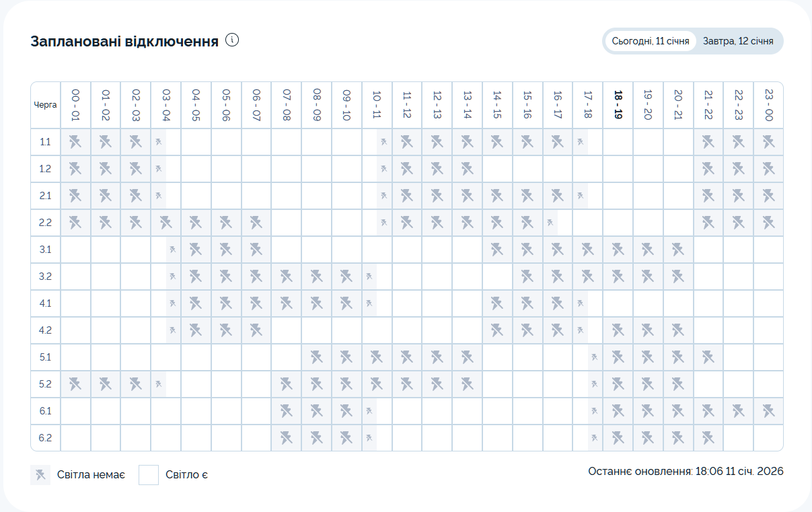The width and height of the screenshot is (812, 512).
Task: Click outage icon for queue 5.2 at 13-14
Action: pos(467,384)
